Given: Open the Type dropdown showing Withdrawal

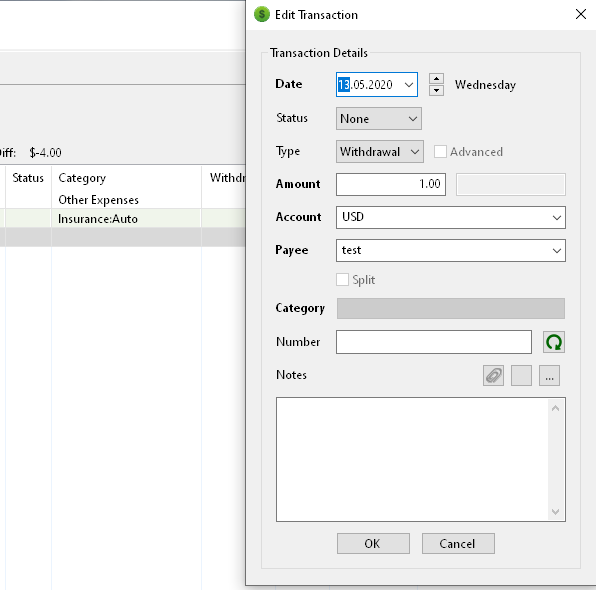Looking at the screenshot, I should point(380,152).
